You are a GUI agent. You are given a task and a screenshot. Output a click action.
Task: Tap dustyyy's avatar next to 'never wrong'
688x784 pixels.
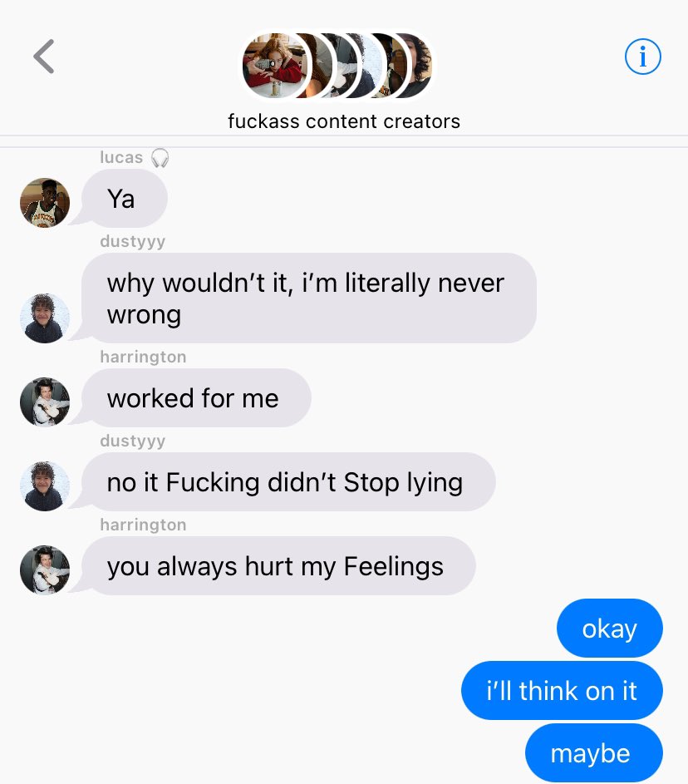[45, 318]
